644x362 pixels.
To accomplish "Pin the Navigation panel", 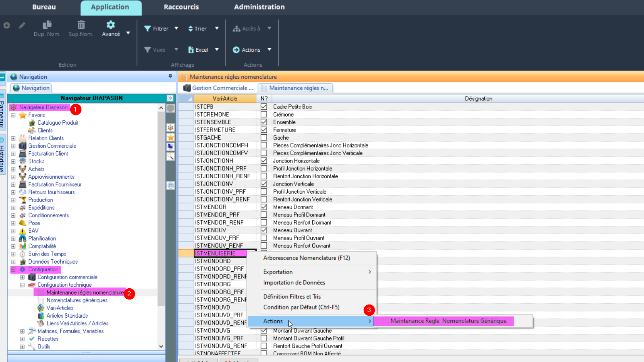I will click(170, 76).
